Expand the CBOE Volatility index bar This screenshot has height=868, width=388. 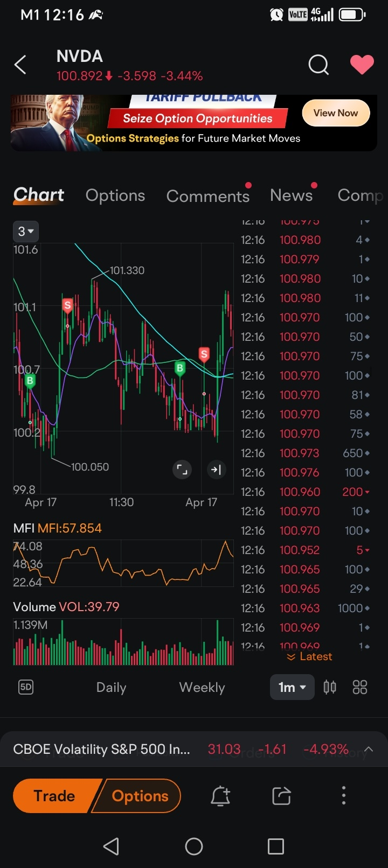point(369,749)
